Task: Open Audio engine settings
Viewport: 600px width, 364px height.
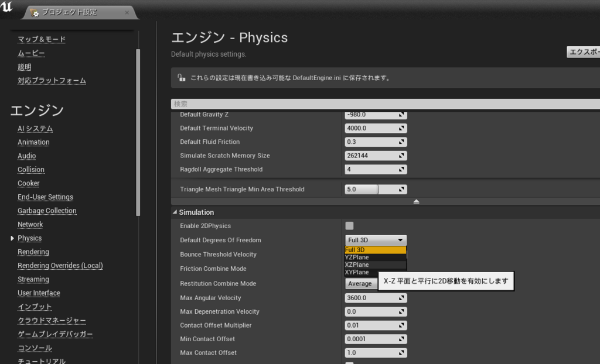Action: pos(27,156)
